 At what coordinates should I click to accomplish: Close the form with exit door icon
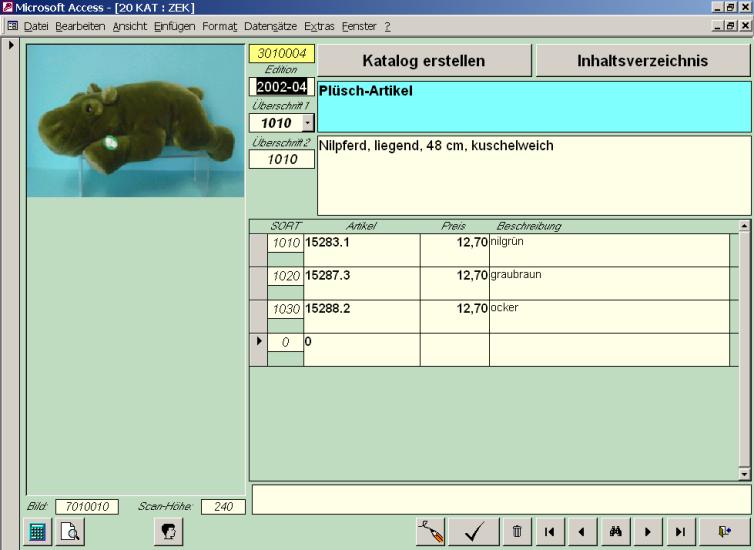point(725,532)
